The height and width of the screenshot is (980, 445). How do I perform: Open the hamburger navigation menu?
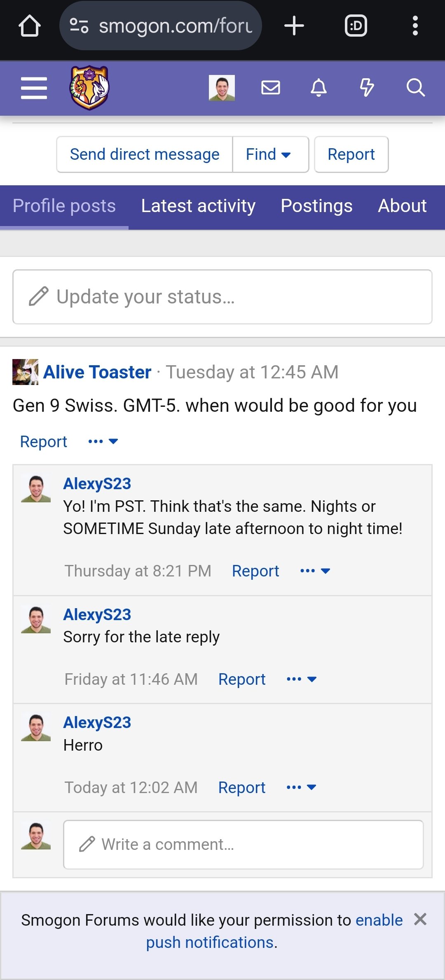34,88
